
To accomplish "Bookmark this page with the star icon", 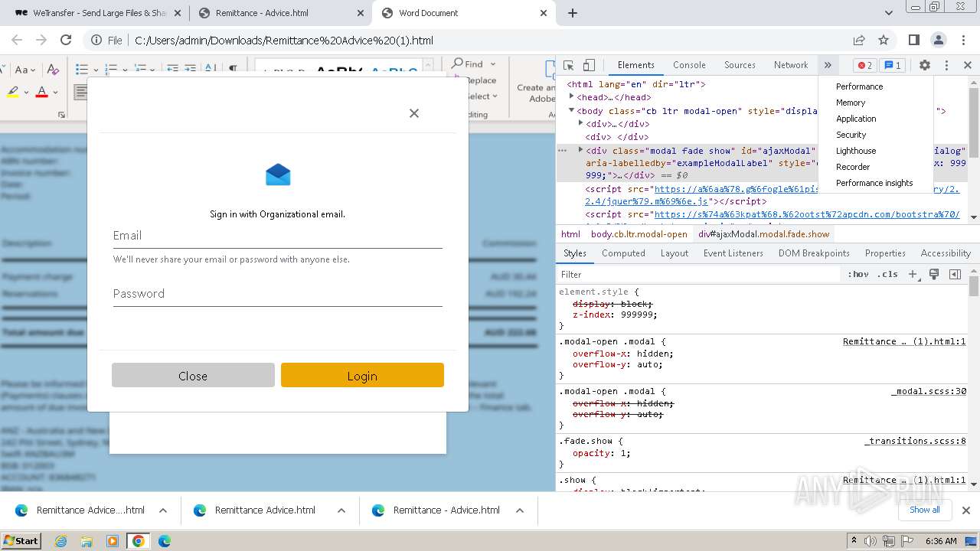I will pyautogui.click(x=884, y=40).
